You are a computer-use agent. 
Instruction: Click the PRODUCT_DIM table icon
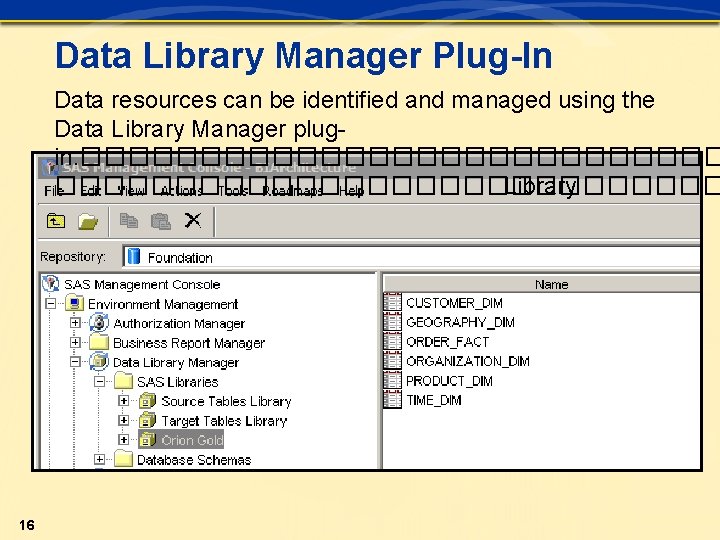[x=392, y=380]
